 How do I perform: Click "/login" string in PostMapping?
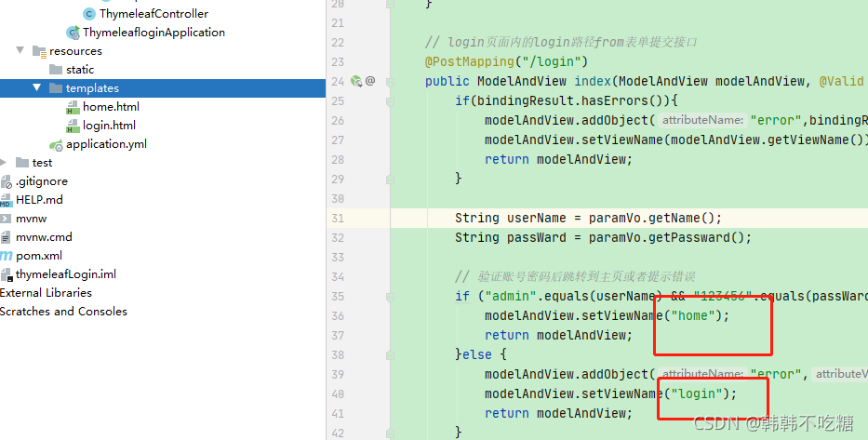pos(552,61)
